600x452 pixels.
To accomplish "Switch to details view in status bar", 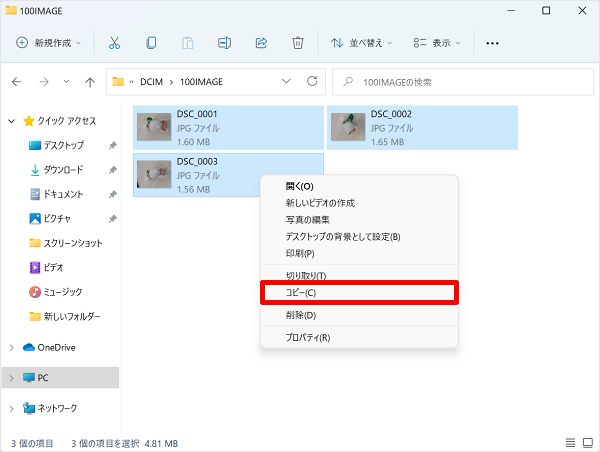I will [x=571, y=441].
